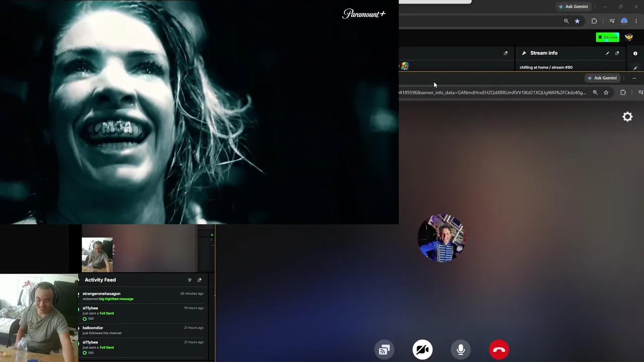
Task: Click the Stream info panel heading
Action: [544, 53]
